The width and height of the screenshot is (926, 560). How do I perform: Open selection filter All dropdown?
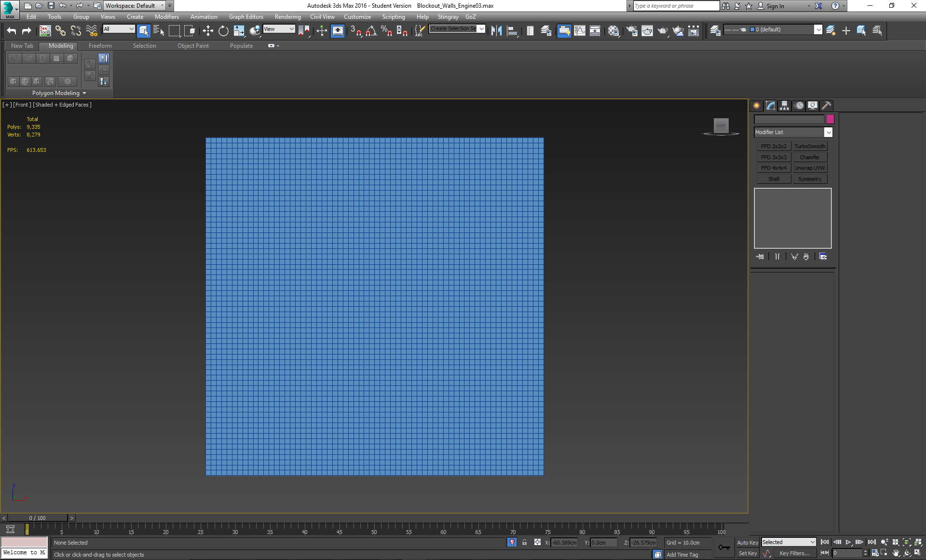click(x=118, y=29)
